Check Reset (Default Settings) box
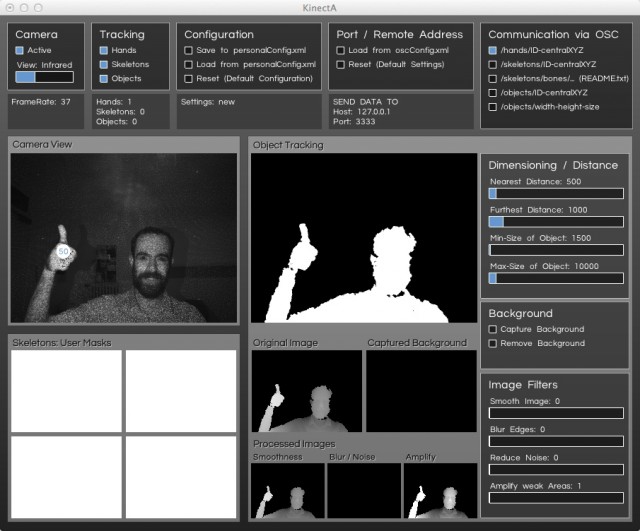 click(x=341, y=64)
